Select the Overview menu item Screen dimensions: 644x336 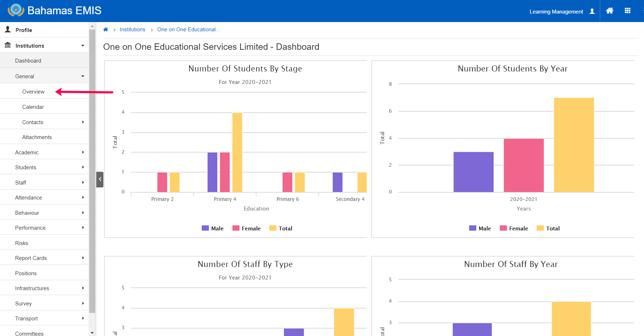[44, 91]
